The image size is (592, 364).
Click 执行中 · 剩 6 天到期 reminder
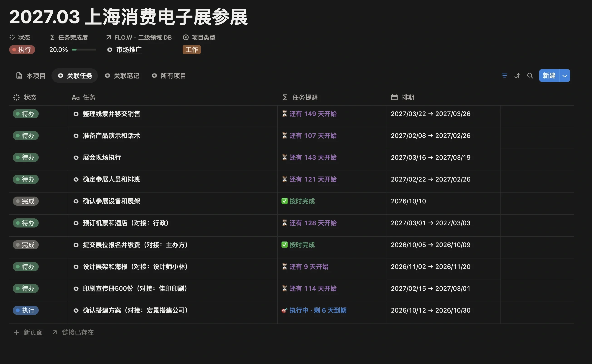pyautogui.click(x=314, y=310)
